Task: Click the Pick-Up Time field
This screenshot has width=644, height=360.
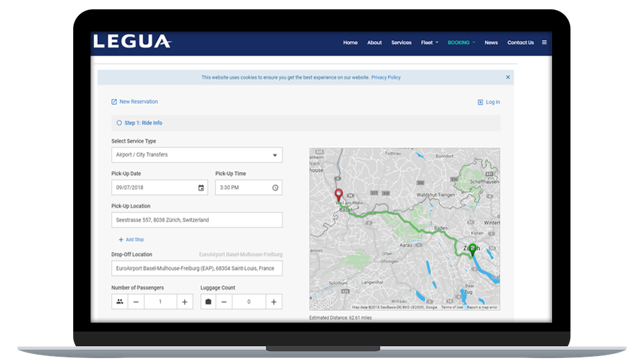Action: coord(248,188)
